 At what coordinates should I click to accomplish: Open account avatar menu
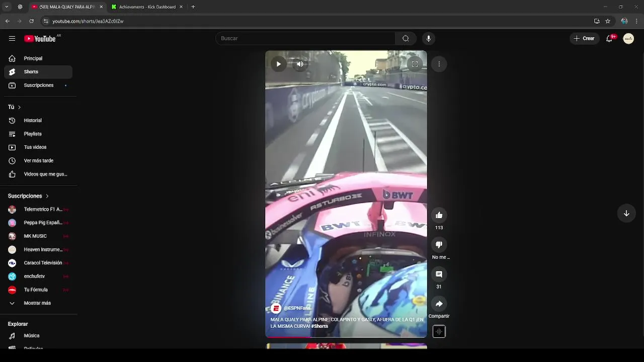(x=628, y=39)
